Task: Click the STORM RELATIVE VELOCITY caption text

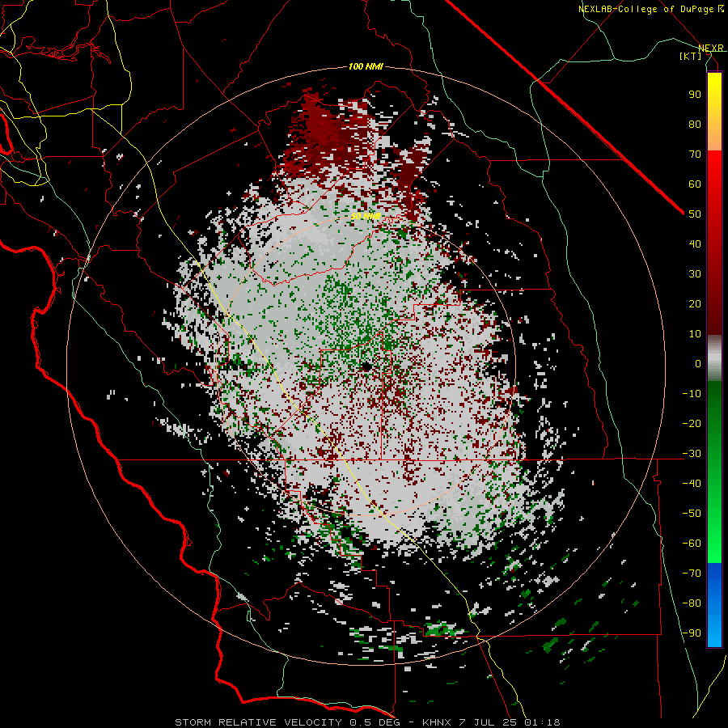Action: [x=258, y=722]
